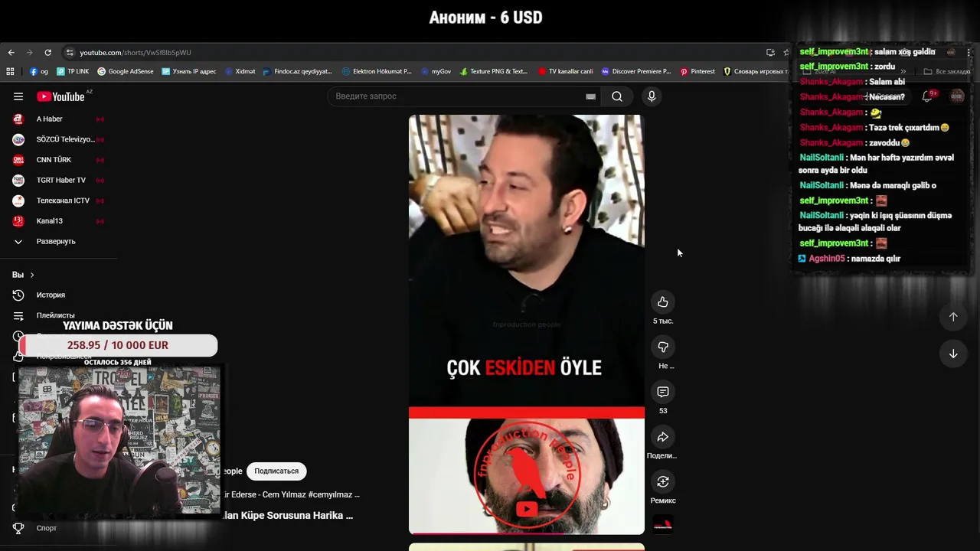This screenshot has width=980, height=551.
Task: Click chat username Agshin05
Action: [x=827, y=259]
